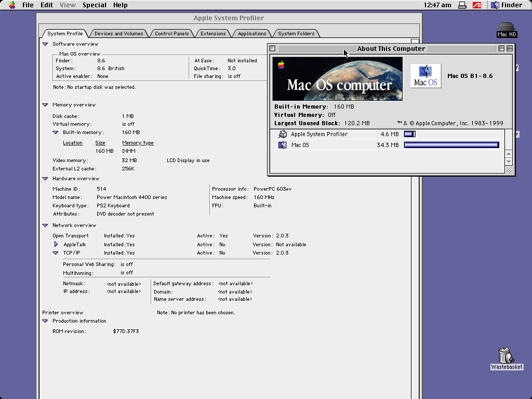
Task: Open the Apple menu
Action: [12, 5]
